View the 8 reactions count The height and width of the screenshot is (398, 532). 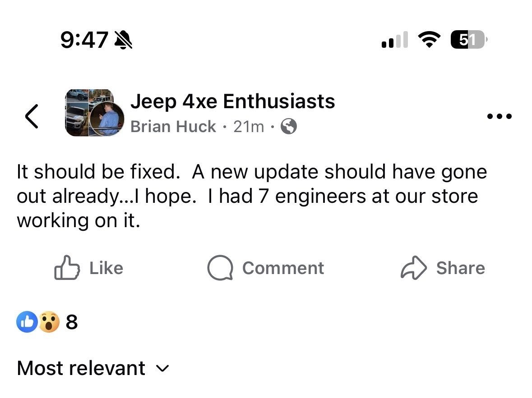(x=72, y=322)
